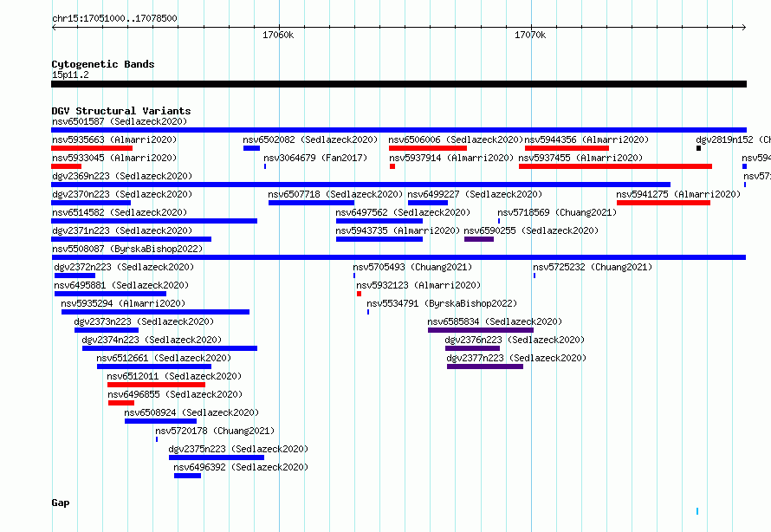Click nsv5718569 (Chuang2021) label
Screen dimensions: 771x532
point(557,212)
